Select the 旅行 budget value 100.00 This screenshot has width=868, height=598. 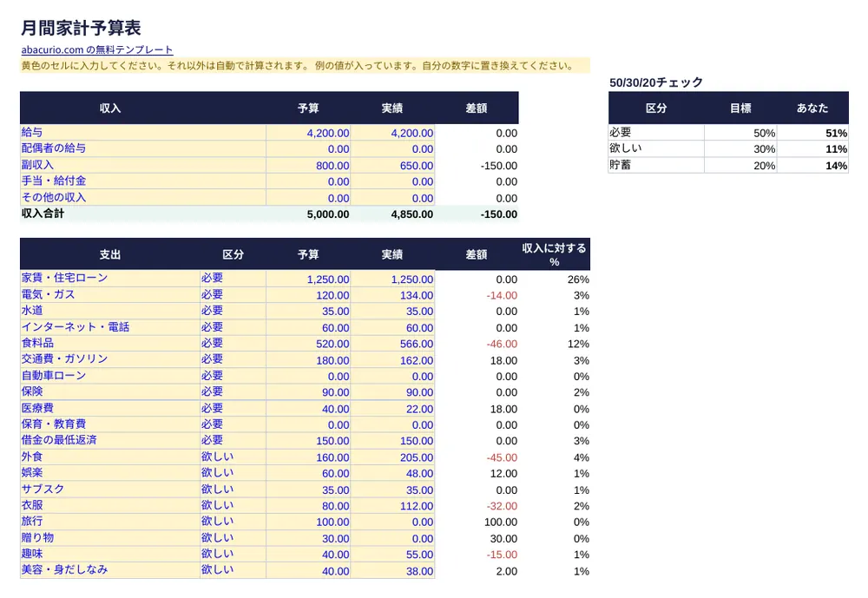coord(308,522)
